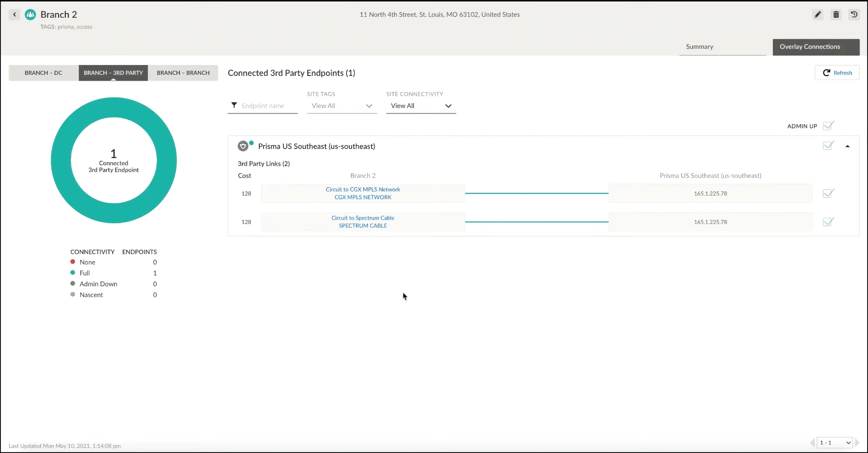Open the page range 1 - 1 dropdown

pos(835,443)
